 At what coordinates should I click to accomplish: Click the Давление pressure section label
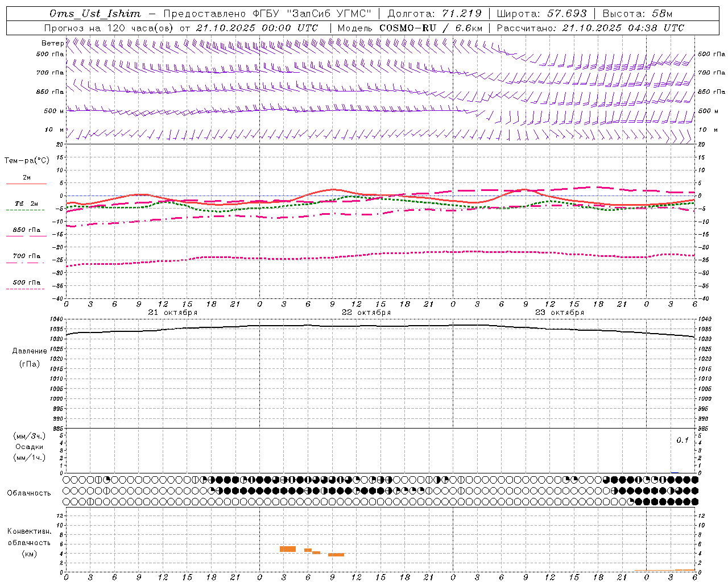point(29,351)
